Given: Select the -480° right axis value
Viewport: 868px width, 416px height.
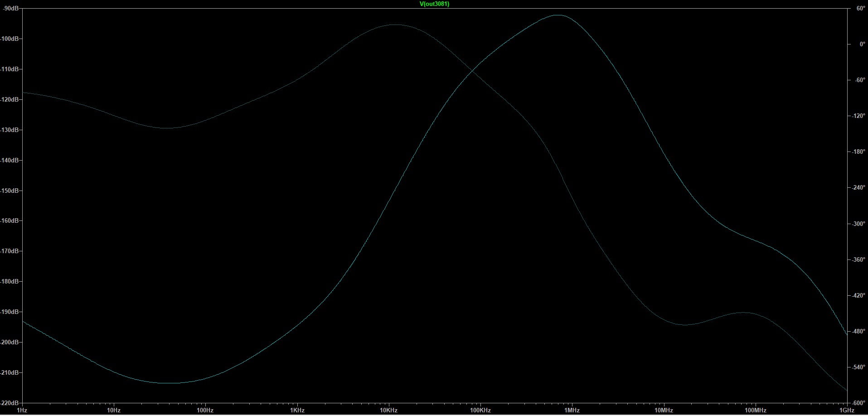Looking at the screenshot, I should pyautogui.click(x=858, y=332).
